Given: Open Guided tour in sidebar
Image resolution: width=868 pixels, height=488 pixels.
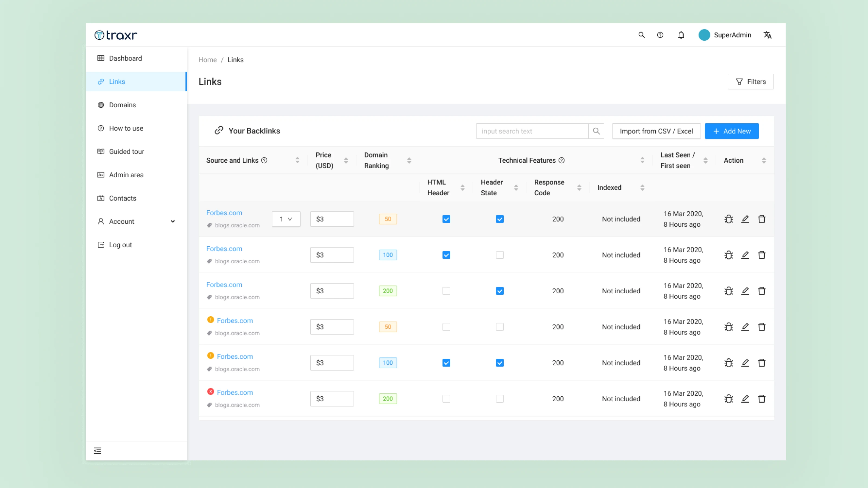Looking at the screenshot, I should [136, 152].
